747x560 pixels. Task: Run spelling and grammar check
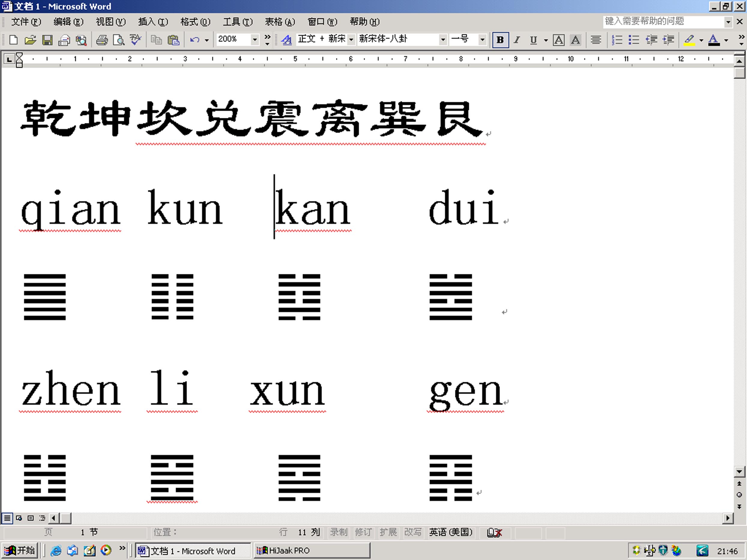pos(135,40)
